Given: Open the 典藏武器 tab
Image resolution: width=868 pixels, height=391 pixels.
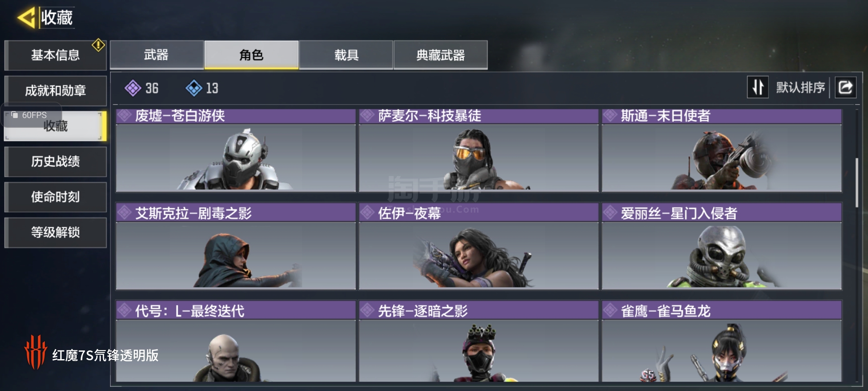Looking at the screenshot, I should coord(441,55).
